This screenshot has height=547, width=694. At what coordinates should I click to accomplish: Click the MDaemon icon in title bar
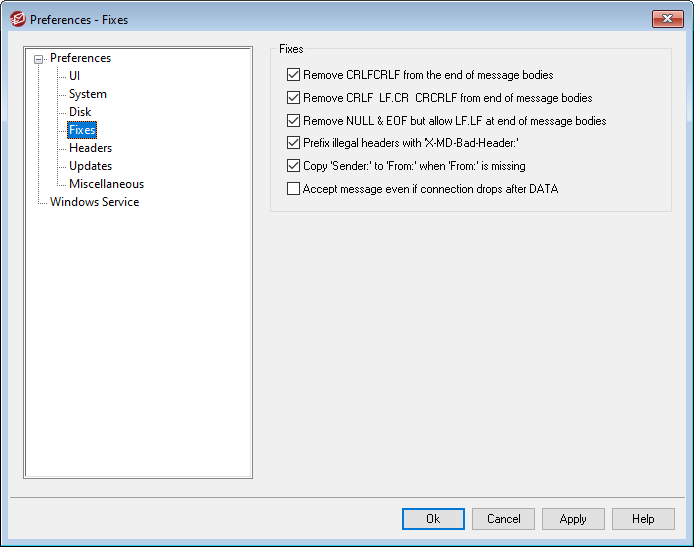click(x=17, y=19)
